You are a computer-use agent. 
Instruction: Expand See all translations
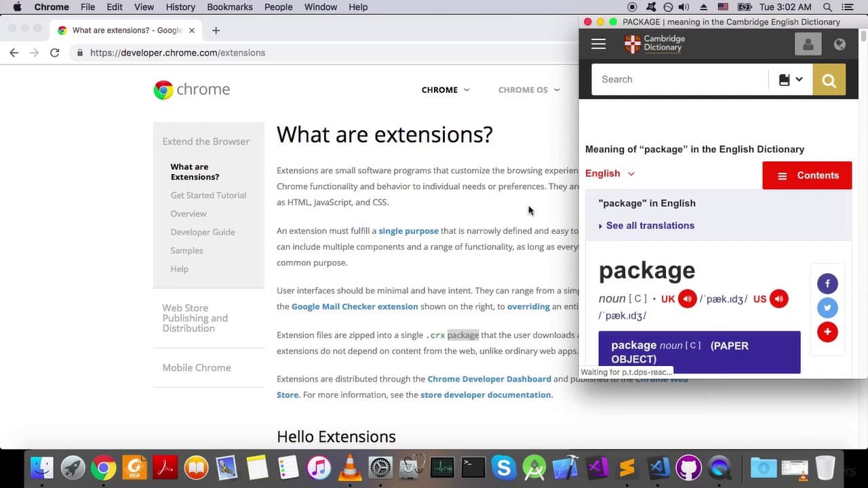[x=646, y=226]
